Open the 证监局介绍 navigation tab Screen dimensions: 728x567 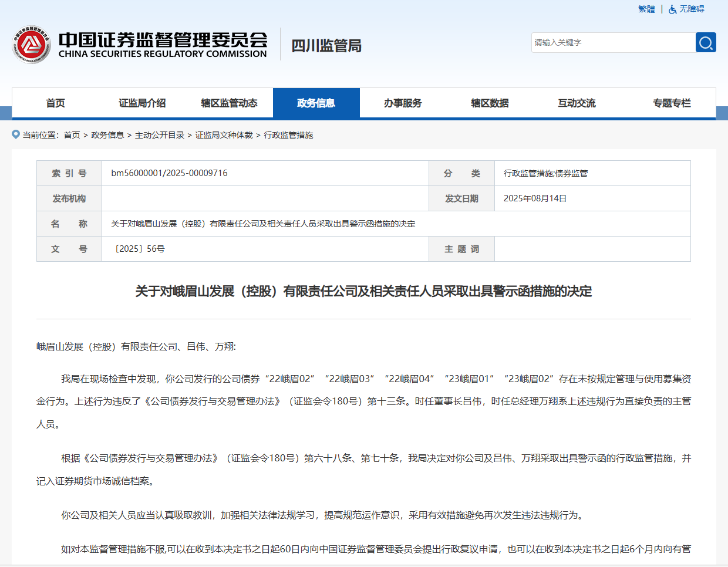point(142,103)
